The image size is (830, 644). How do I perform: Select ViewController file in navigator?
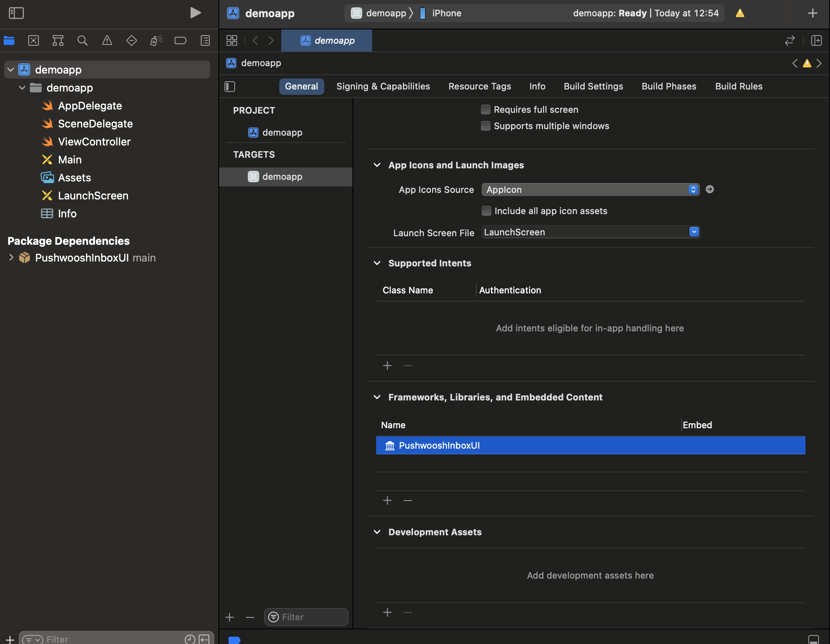94,142
